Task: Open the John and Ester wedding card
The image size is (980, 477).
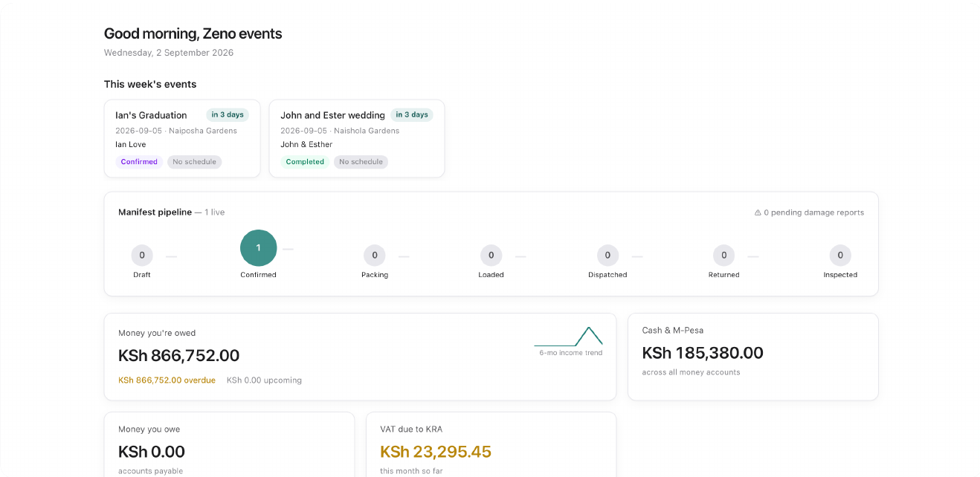Action: [357, 138]
